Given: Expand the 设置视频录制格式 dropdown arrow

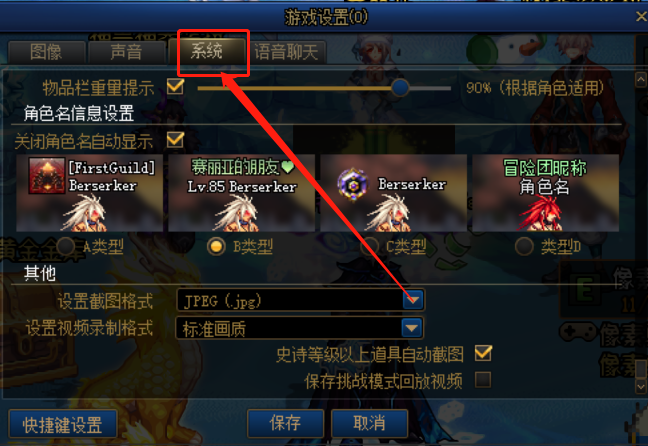Looking at the screenshot, I should point(412,328).
